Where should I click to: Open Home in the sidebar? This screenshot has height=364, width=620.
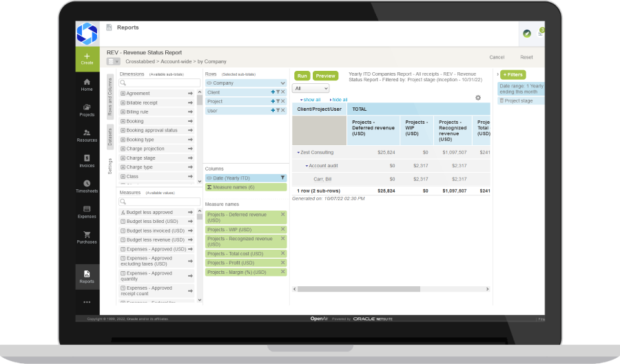coord(87,85)
